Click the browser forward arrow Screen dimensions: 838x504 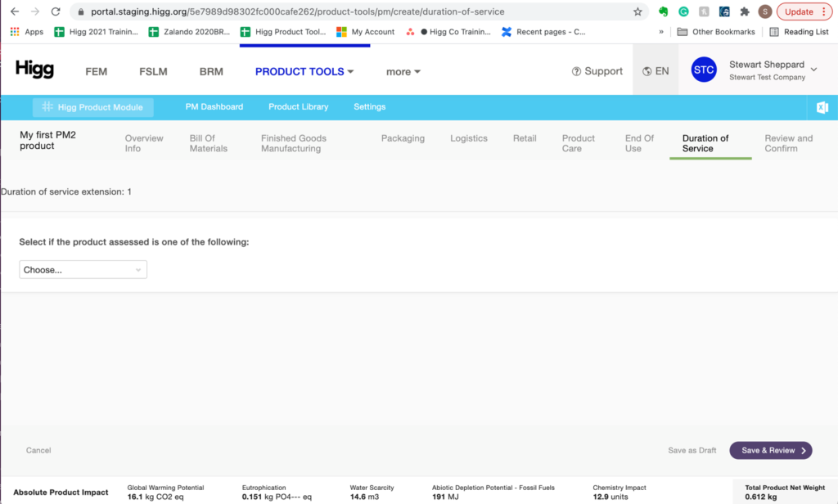34,11
